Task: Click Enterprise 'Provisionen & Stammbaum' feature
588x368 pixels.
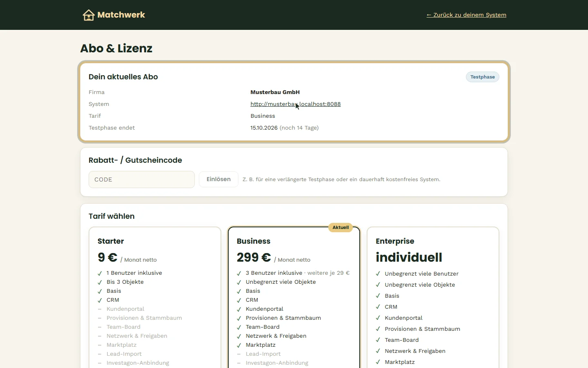Action: tap(422, 329)
